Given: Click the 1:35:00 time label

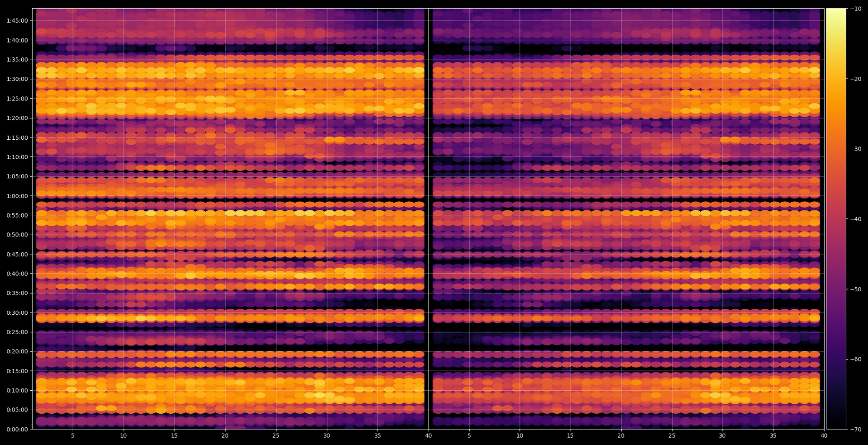Looking at the screenshot, I should coord(17,60).
